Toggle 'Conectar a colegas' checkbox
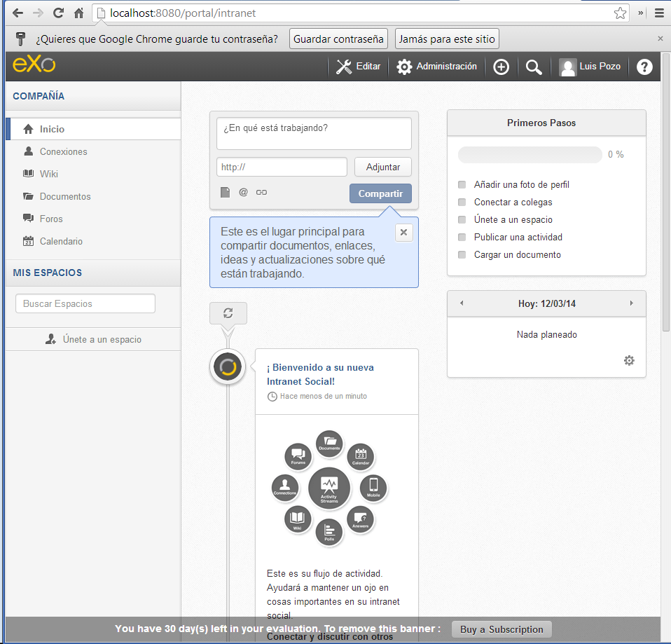Viewport: 671px width, 644px height. coord(462,203)
